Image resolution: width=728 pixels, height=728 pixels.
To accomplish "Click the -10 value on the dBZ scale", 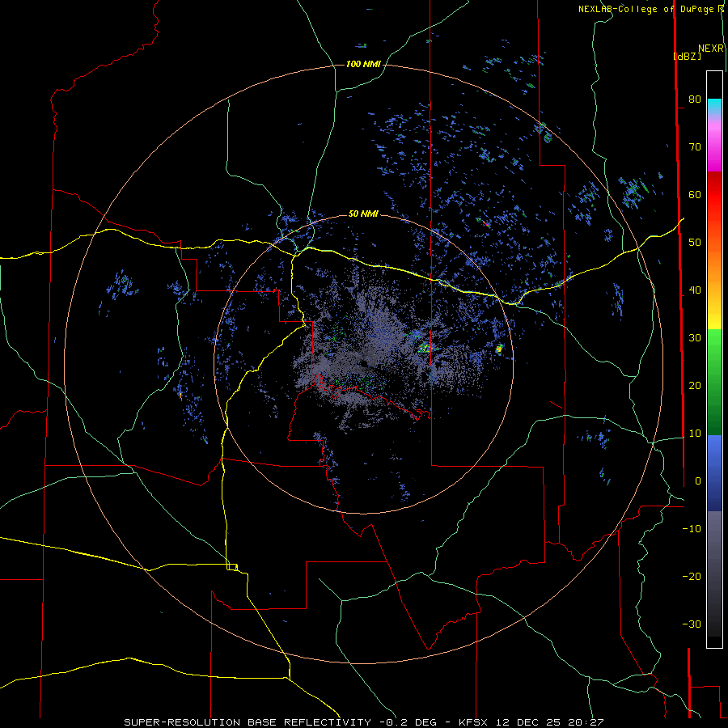I will click(x=692, y=529).
